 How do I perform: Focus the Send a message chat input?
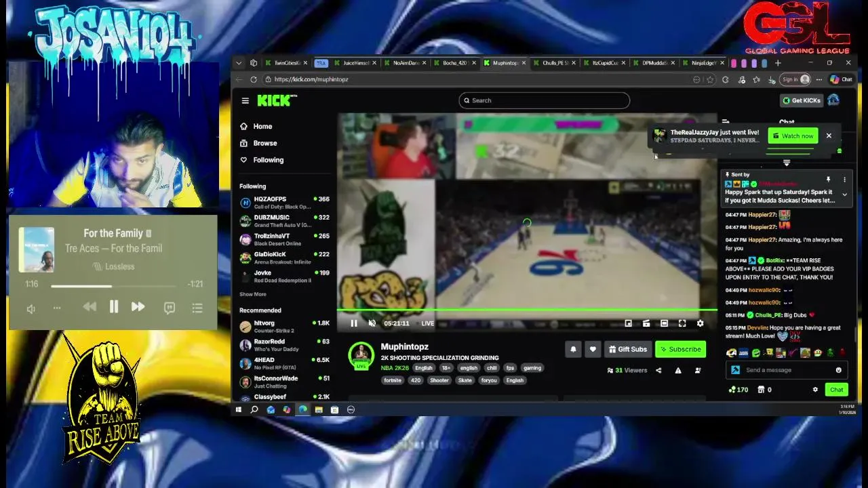click(786, 370)
